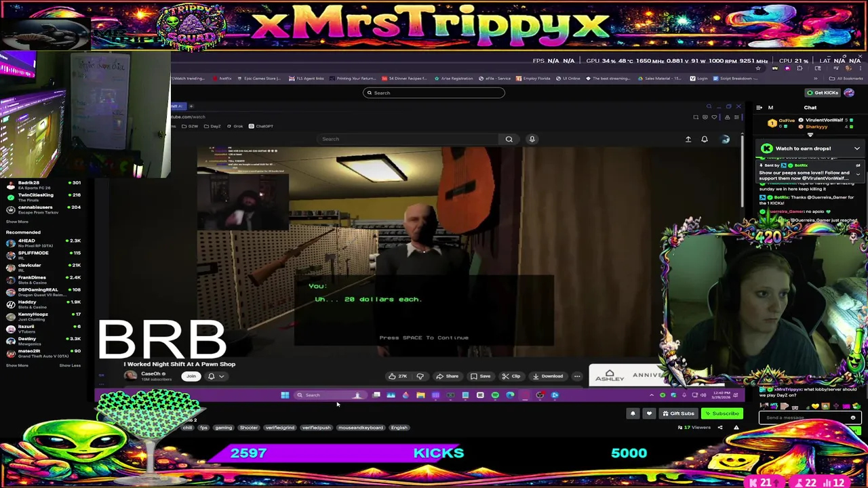Select the gaming stream tag

(x=223, y=428)
